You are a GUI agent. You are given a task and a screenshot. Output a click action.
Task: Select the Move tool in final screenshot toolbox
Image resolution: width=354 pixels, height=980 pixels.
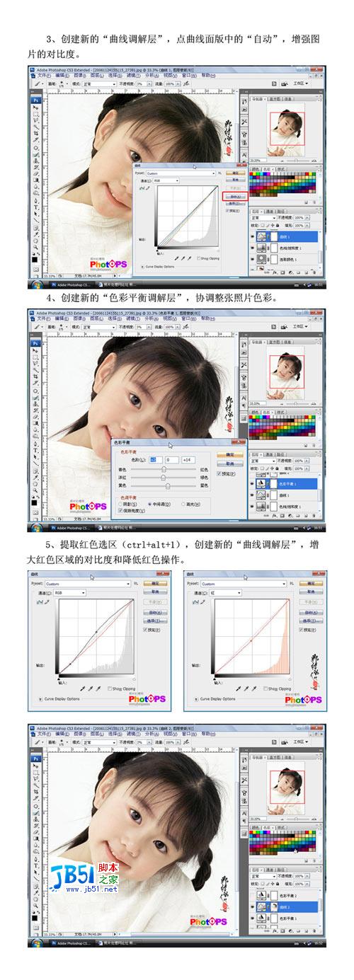[x=35, y=766]
